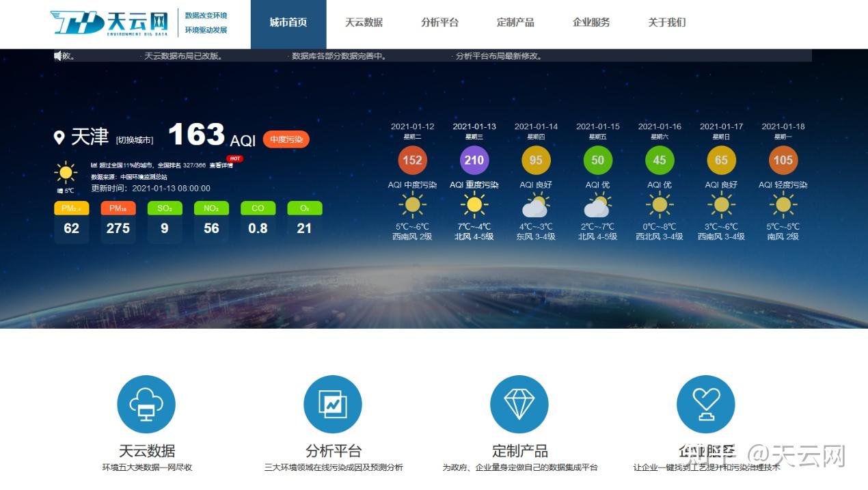Click the sun weather icon for 2021-01-17

pos(721,204)
